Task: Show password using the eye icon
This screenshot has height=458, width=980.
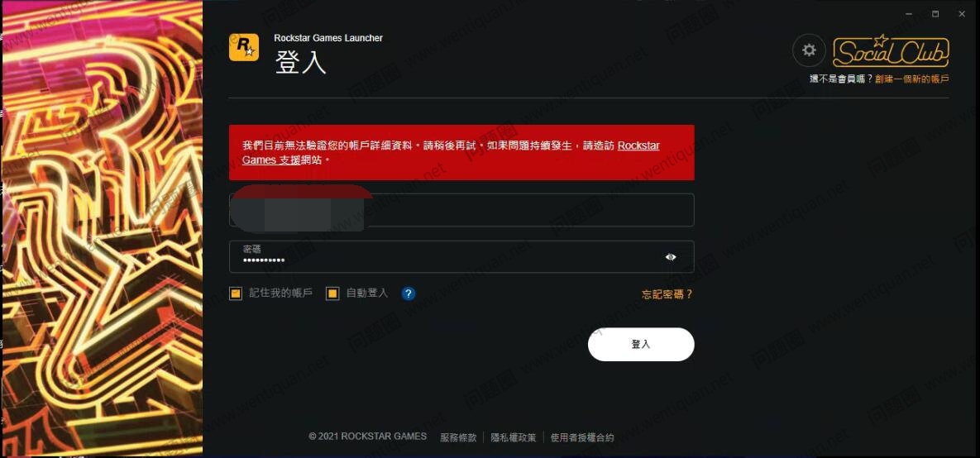Action: [x=671, y=257]
